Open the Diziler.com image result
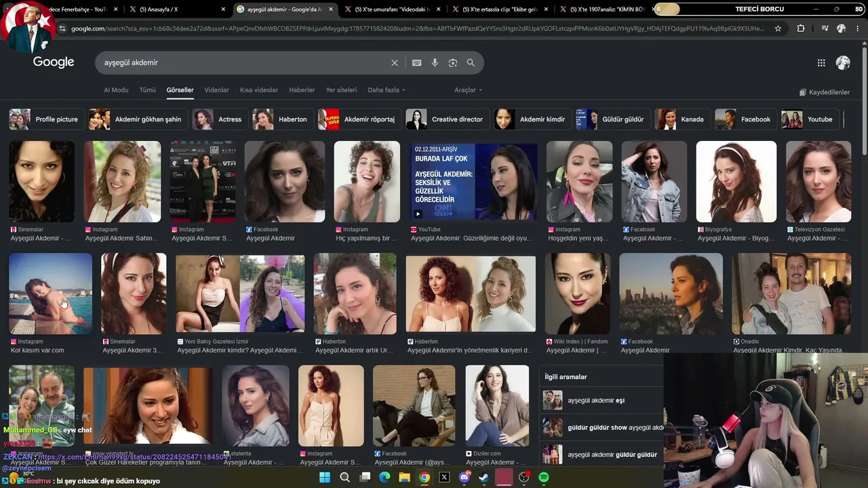Screen dimensions: 868x488 (497, 405)
